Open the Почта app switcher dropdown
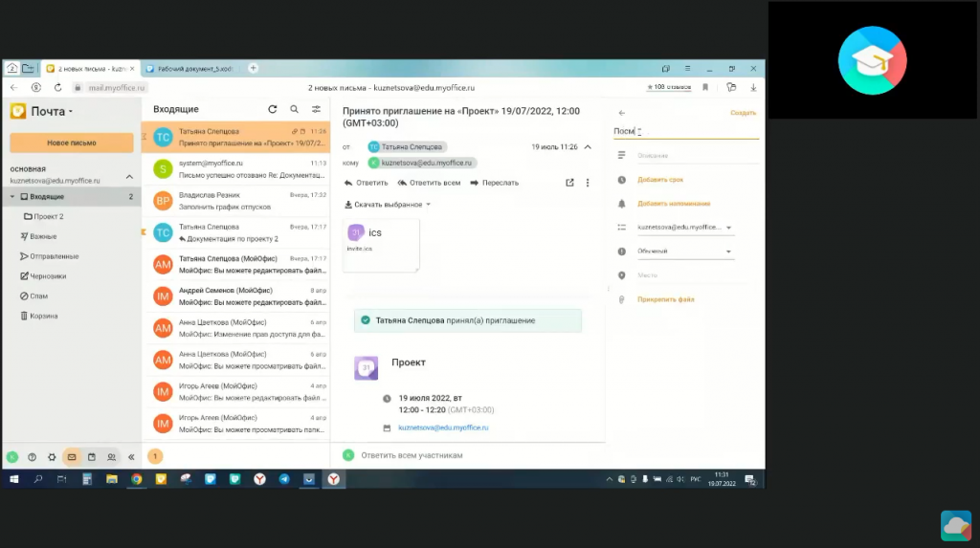Viewport: 980px width, 548px height. pyautogui.click(x=71, y=112)
